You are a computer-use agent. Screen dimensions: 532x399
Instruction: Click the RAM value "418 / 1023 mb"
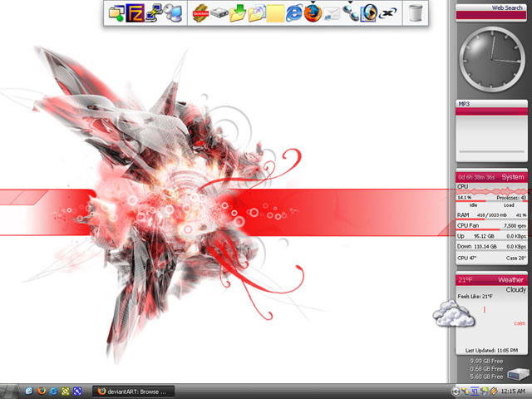tap(491, 215)
